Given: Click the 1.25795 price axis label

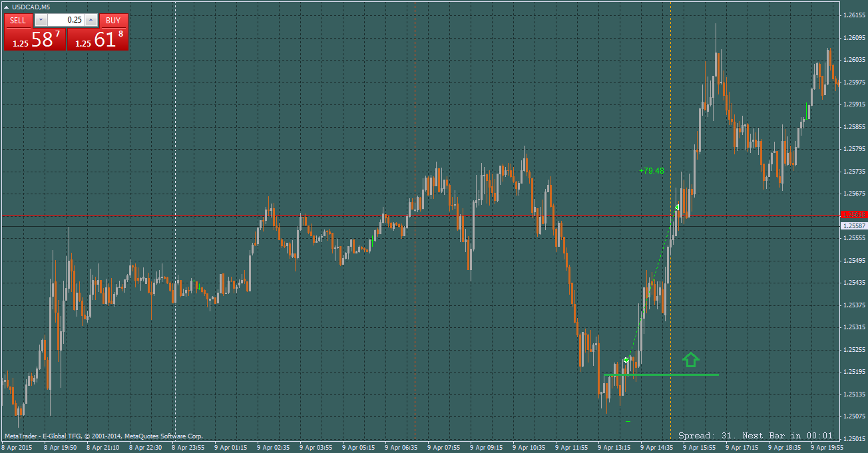Looking at the screenshot, I should [854, 148].
